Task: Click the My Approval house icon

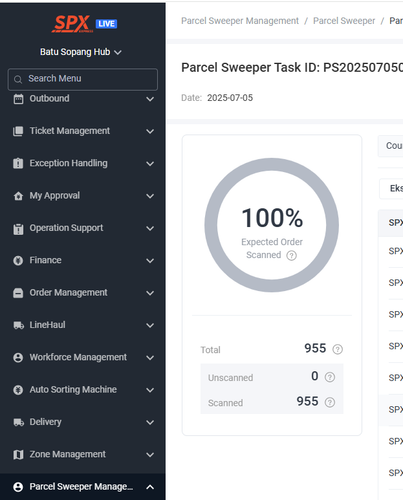Action: point(18,196)
